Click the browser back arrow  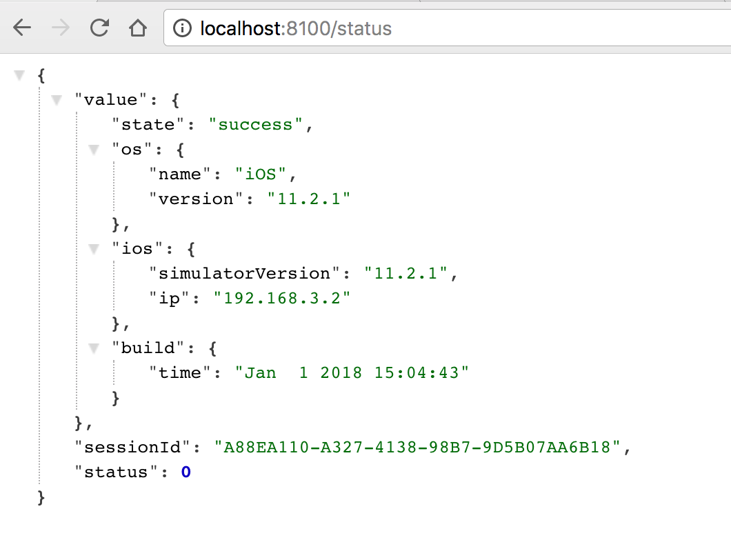[22, 28]
